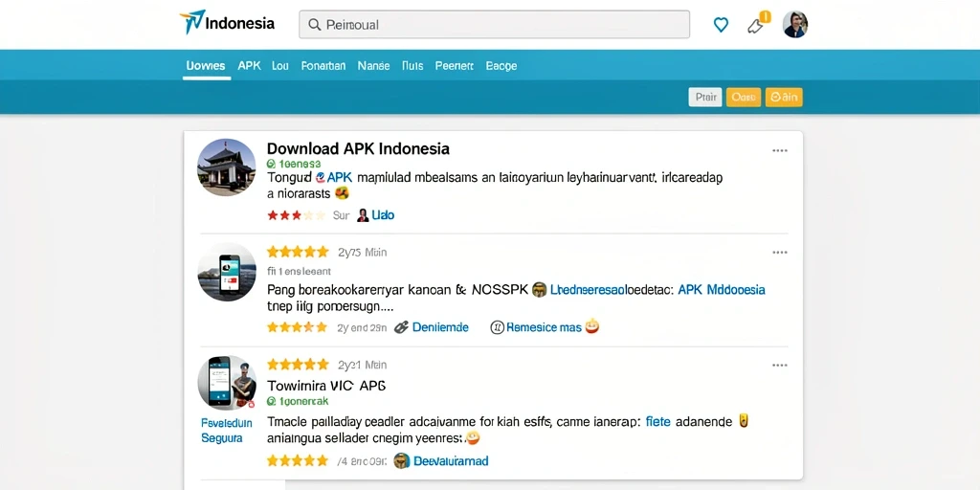This screenshot has width=980, height=490.
Task: Click the red star rating of first post
Action: [x=297, y=215]
